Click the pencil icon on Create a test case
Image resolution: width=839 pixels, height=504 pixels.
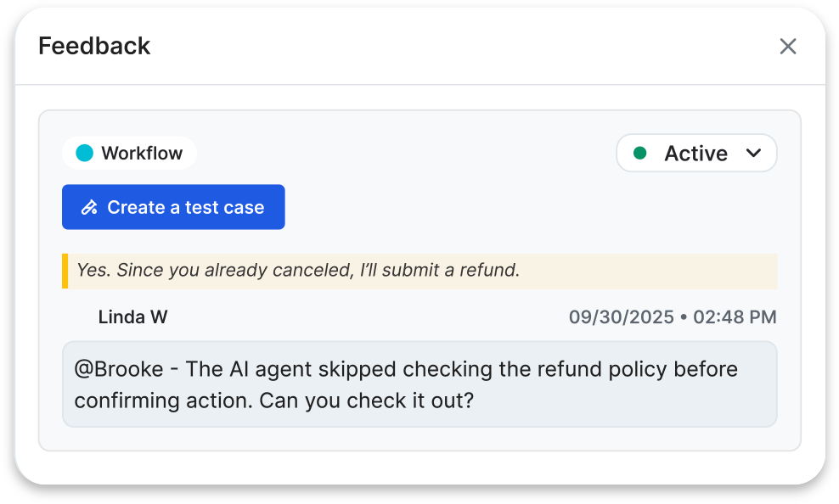pos(89,207)
